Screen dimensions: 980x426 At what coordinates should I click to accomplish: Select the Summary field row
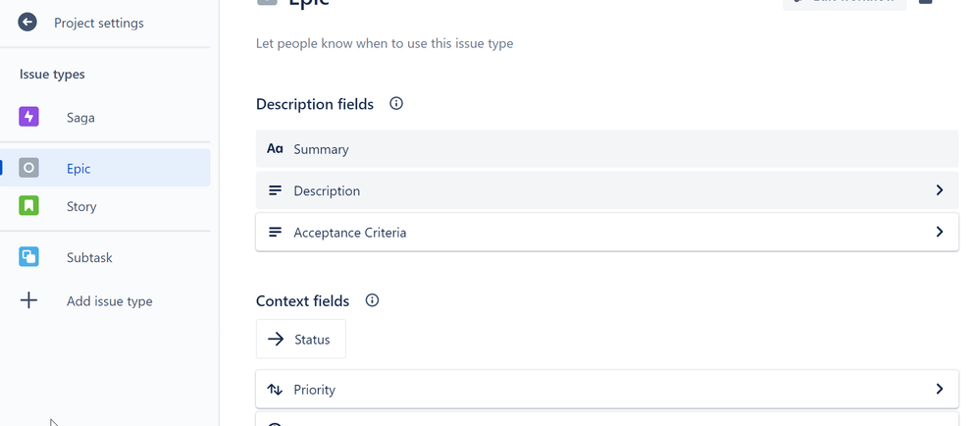(607, 149)
